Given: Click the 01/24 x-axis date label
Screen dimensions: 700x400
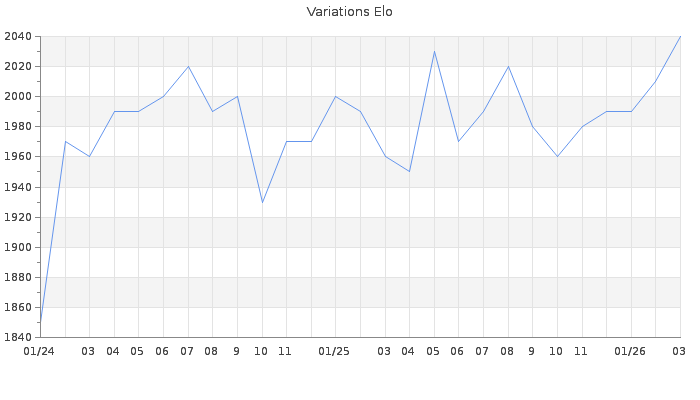Looking at the screenshot, I should pos(39,352).
